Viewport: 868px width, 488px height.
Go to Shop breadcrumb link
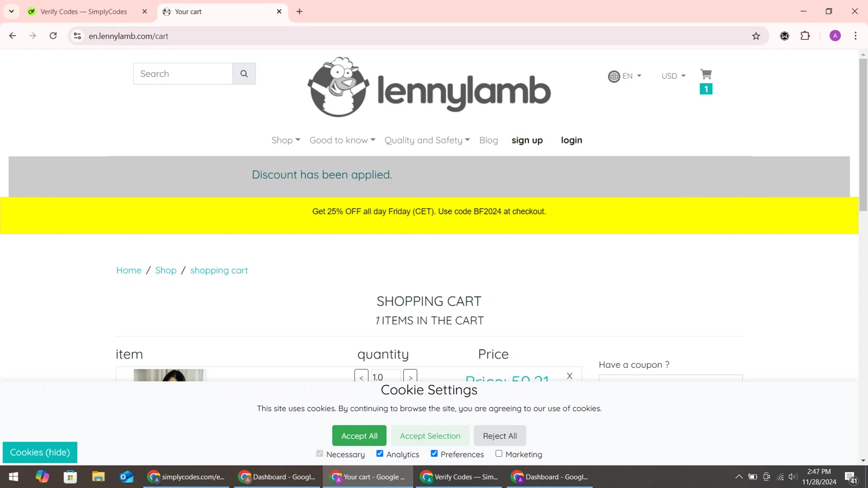(x=165, y=271)
